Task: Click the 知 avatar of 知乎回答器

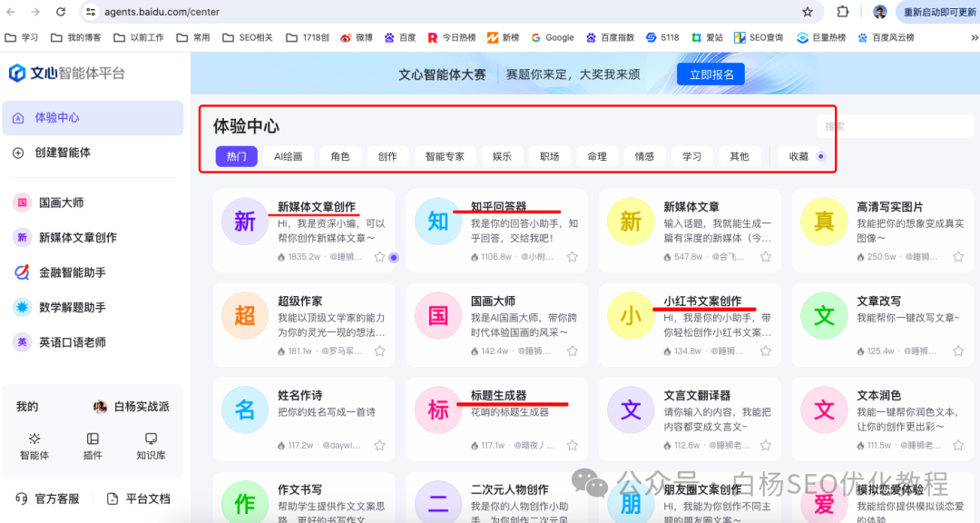Action: tap(437, 221)
